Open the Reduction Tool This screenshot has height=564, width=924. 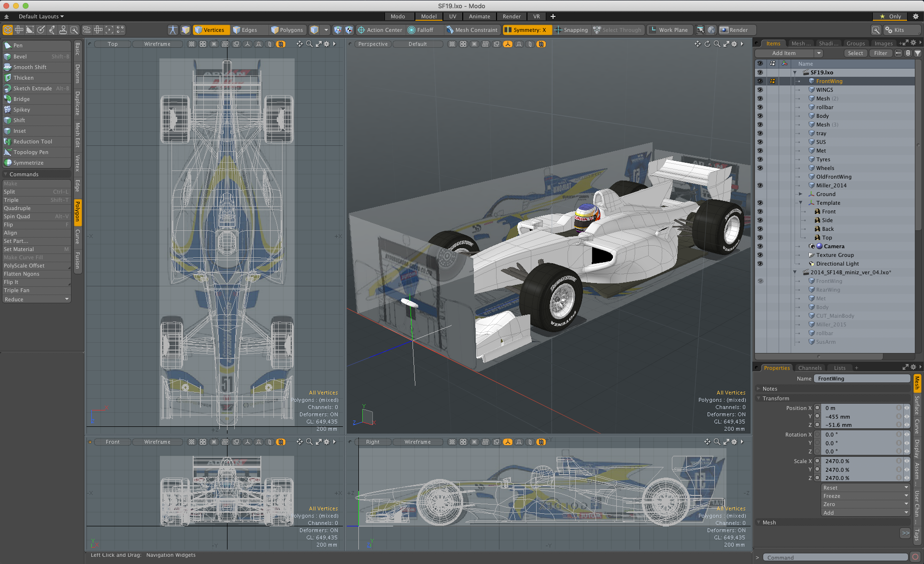coord(36,141)
